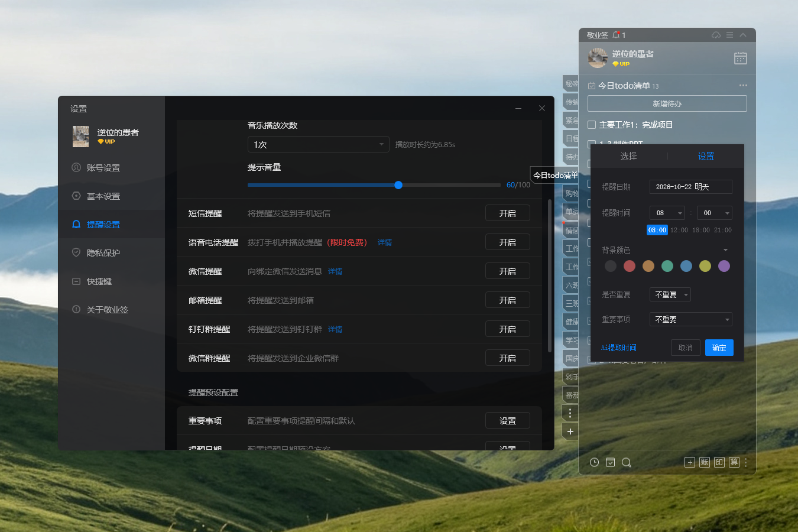Open the calendar view icon beside the username
The image size is (798, 532).
coord(740,58)
